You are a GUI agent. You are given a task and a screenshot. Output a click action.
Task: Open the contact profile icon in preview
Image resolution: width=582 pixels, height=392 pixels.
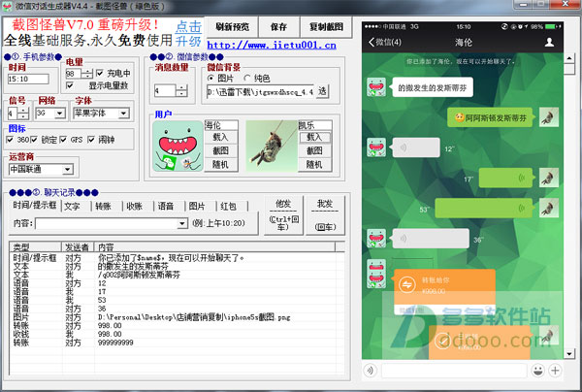pos(549,42)
